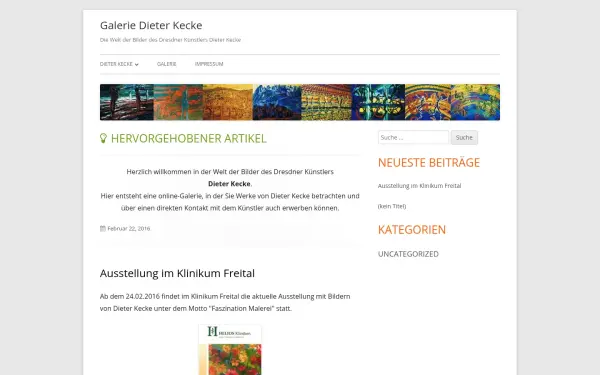Focus the Suche search input field
This screenshot has width=600, height=375.
(413, 137)
